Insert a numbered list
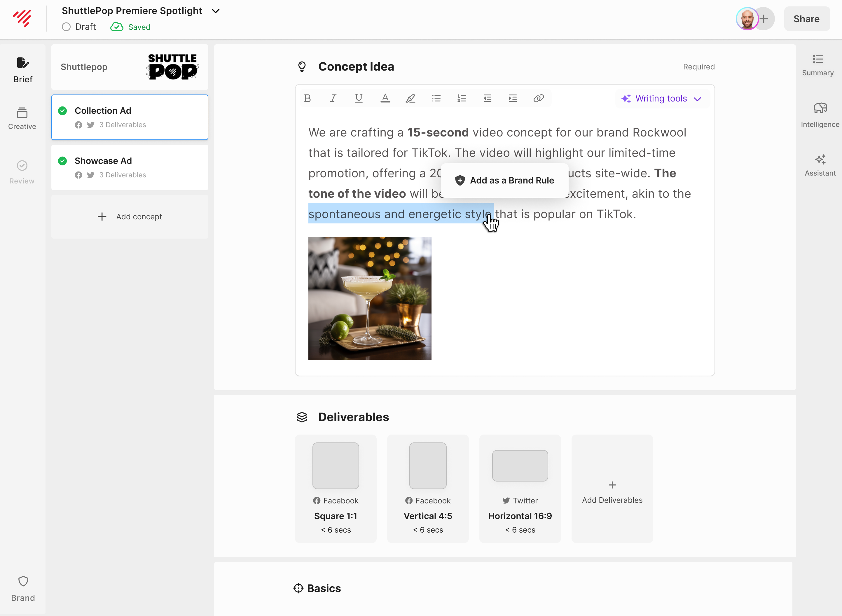This screenshot has height=616, width=842. click(x=462, y=99)
